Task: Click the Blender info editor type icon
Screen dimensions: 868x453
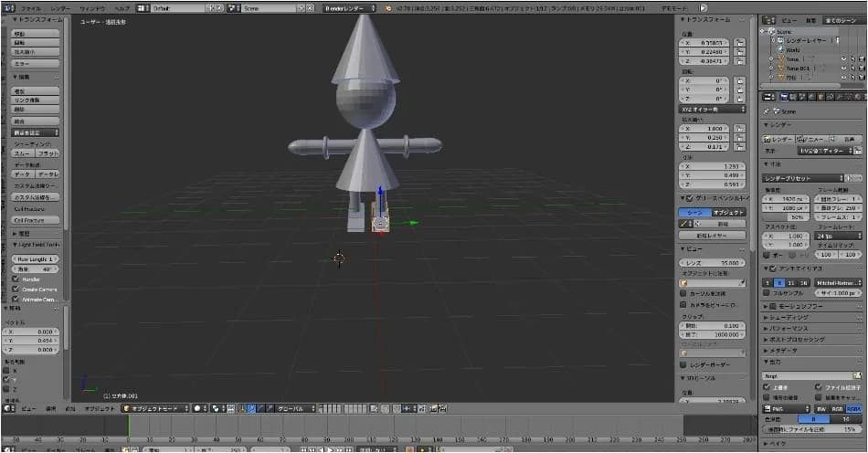Action: coord(7,7)
